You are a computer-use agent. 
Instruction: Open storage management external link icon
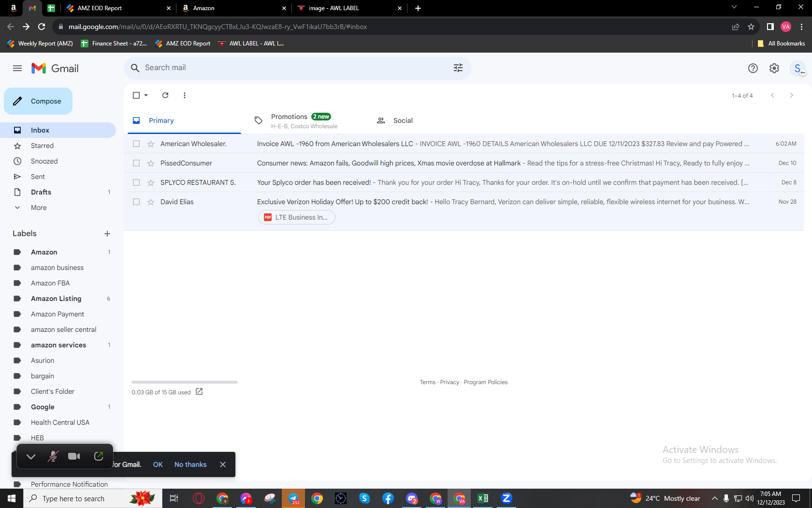(x=199, y=391)
